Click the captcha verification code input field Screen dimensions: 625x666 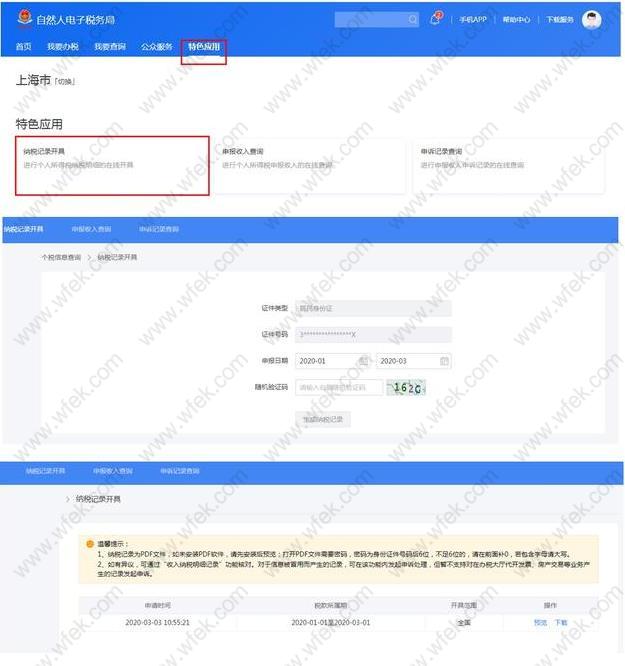click(339, 387)
